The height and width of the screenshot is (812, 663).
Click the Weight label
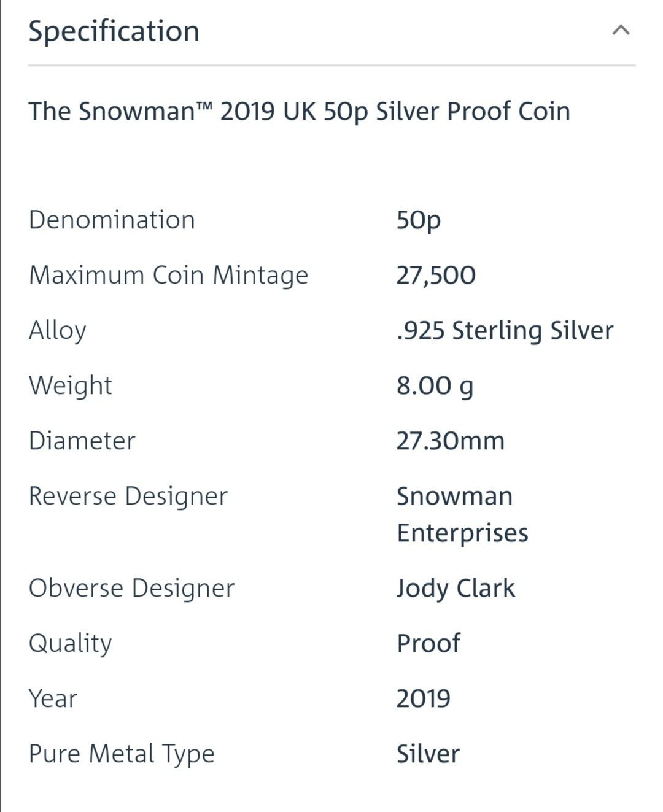(x=71, y=386)
